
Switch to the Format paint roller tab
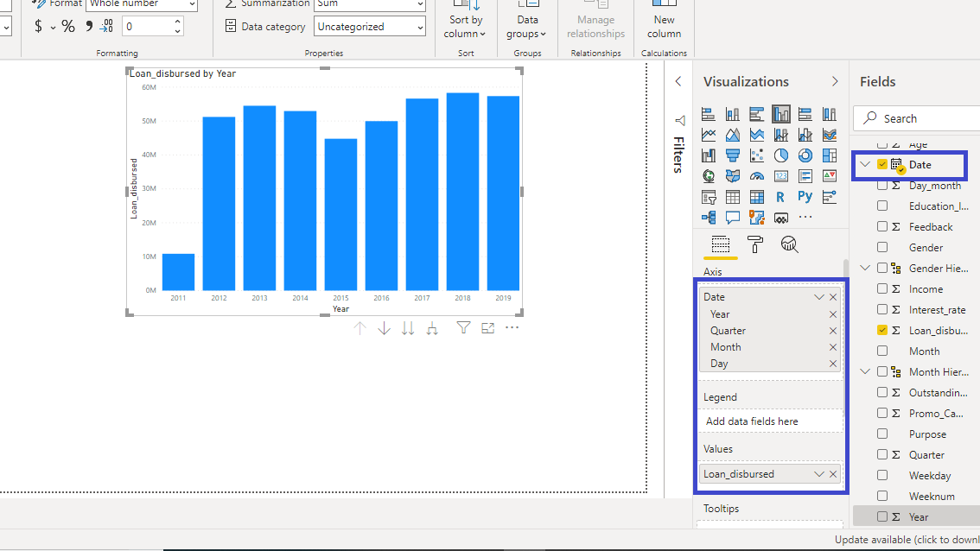tap(755, 244)
